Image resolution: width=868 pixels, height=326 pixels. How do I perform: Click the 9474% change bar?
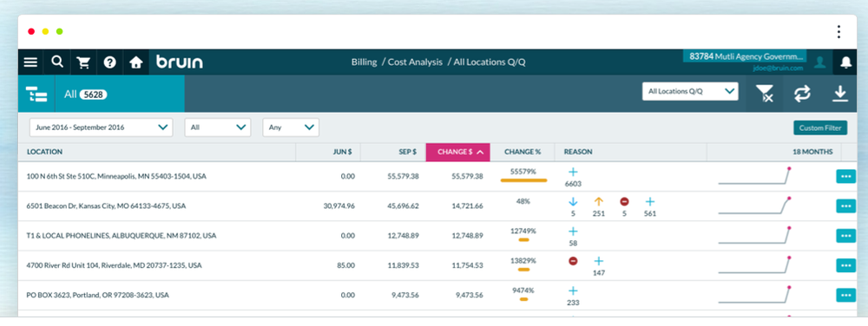point(523,299)
